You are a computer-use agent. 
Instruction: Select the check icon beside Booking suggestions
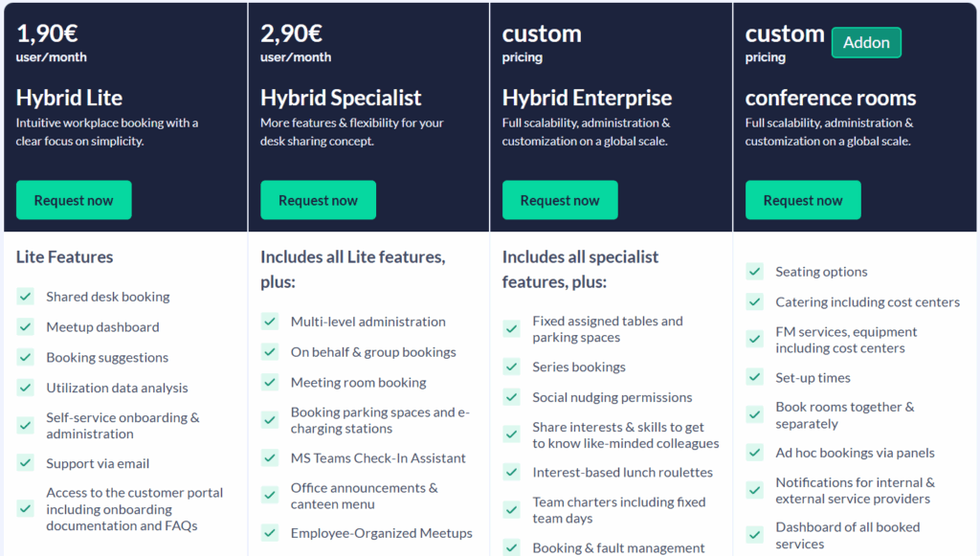[26, 358]
